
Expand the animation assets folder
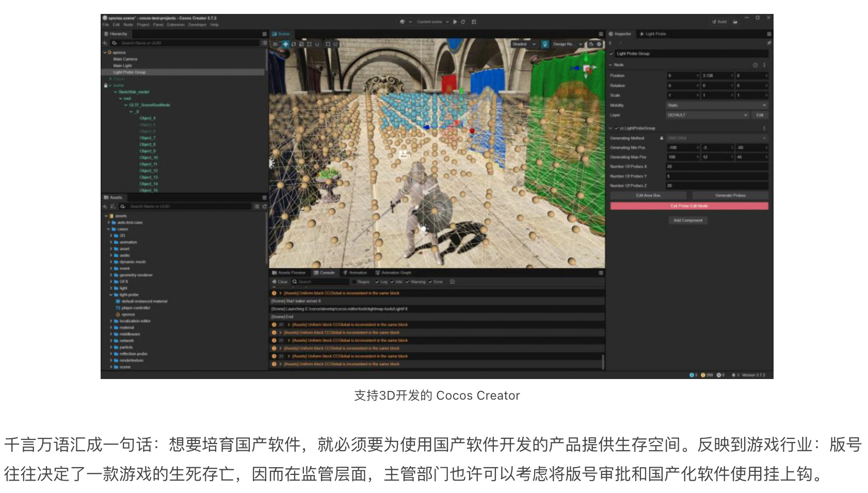[110, 242]
